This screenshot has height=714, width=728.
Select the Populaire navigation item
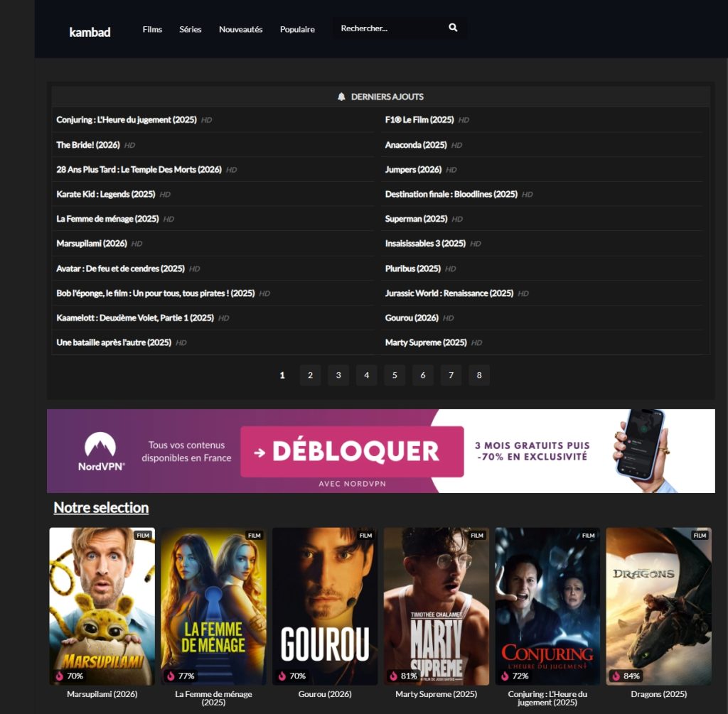(x=297, y=29)
